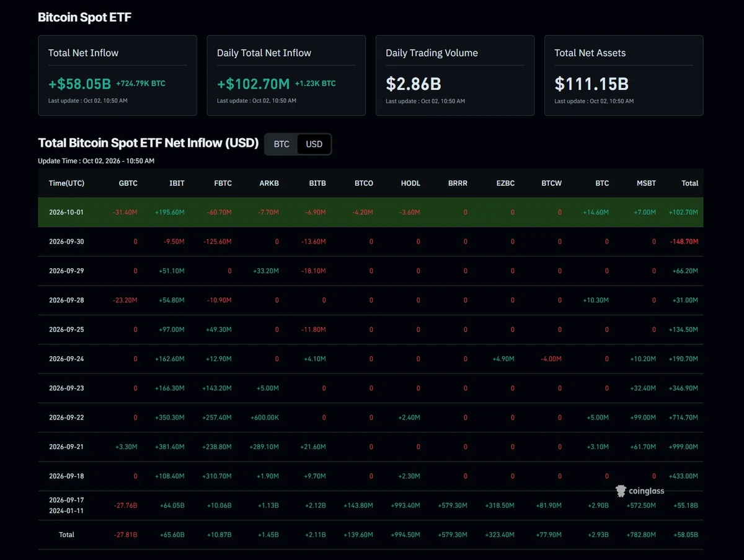This screenshot has width=744, height=560.
Task: Click the ARKB column header
Action: coord(269,183)
